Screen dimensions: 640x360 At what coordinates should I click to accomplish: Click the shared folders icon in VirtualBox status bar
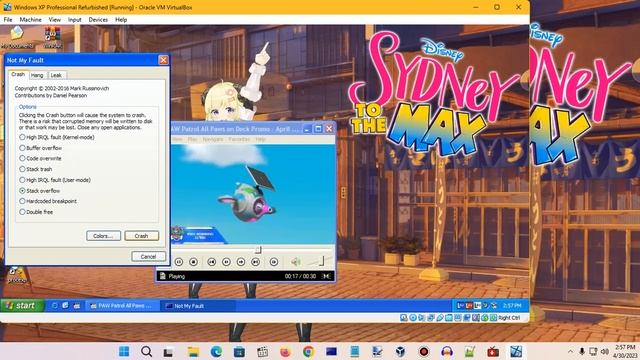(x=449, y=318)
